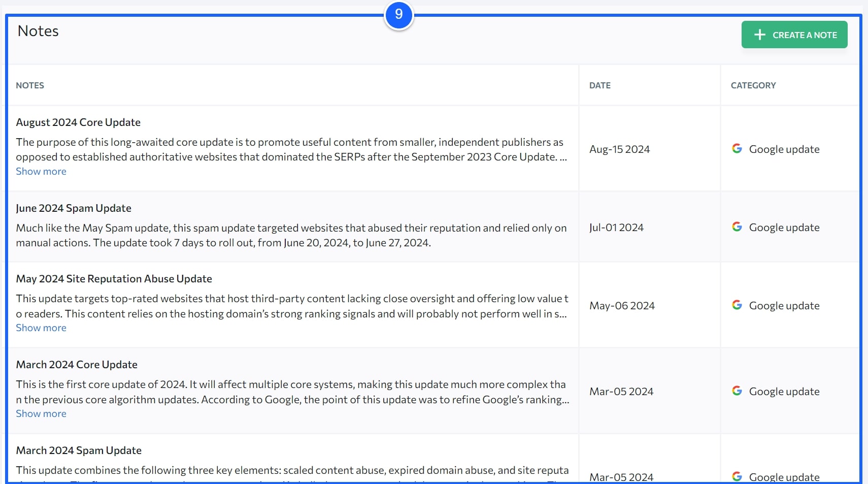Viewport: 868px width, 484px height.
Task: Click Google update label in March 2024 Core row
Action: point(784,392)
